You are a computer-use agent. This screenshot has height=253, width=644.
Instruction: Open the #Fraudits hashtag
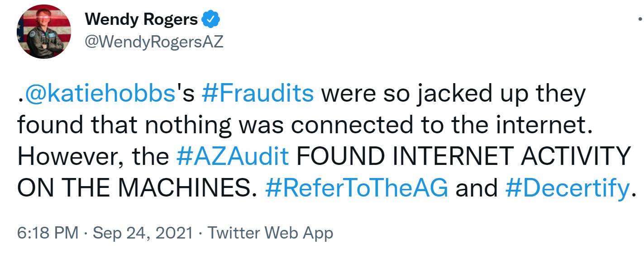pos(258,94)
